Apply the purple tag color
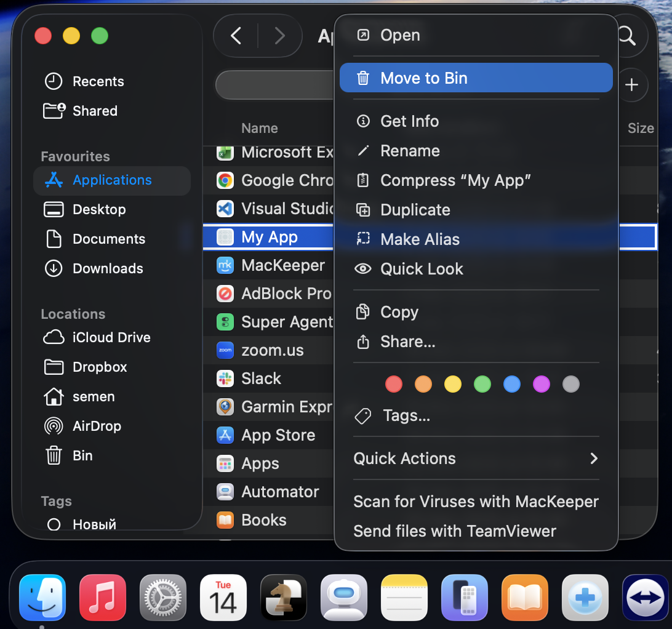Image resolution: width=672 pixels, height=629 pixels. [x=542, y=384]
